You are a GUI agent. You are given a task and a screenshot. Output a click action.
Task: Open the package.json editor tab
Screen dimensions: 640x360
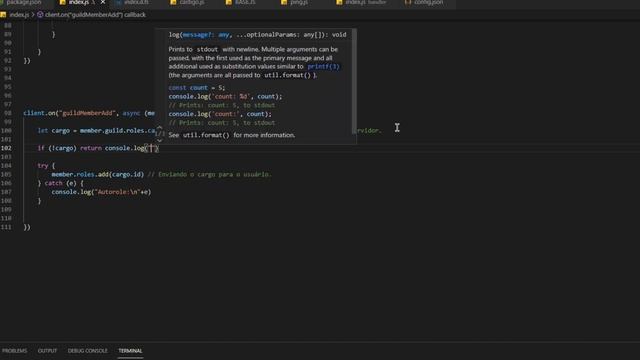point(24,2)
